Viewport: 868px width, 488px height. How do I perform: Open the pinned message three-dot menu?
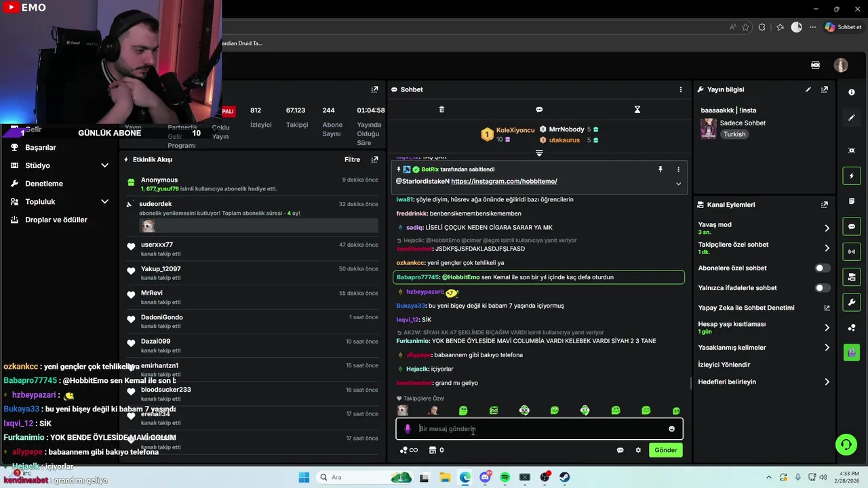click(678, 169)
